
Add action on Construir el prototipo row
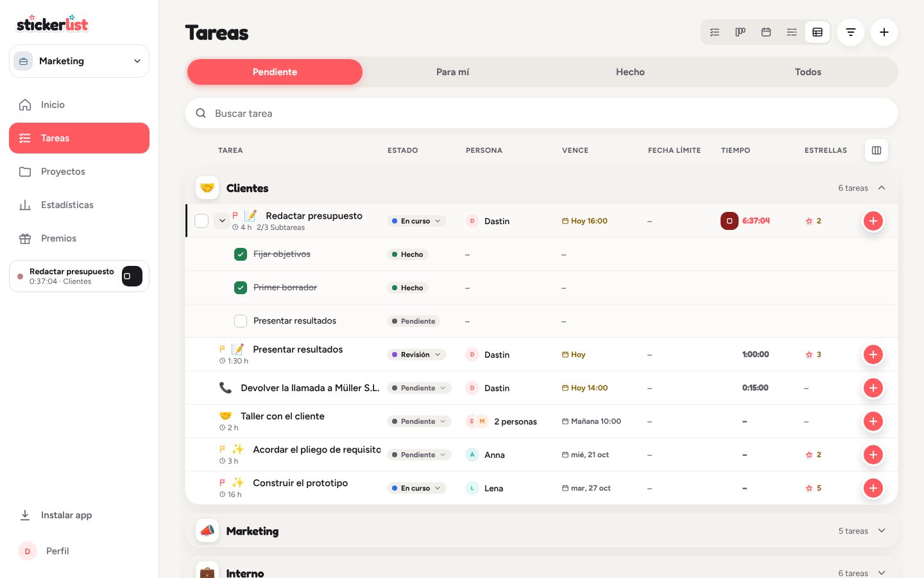click(873, 488)
